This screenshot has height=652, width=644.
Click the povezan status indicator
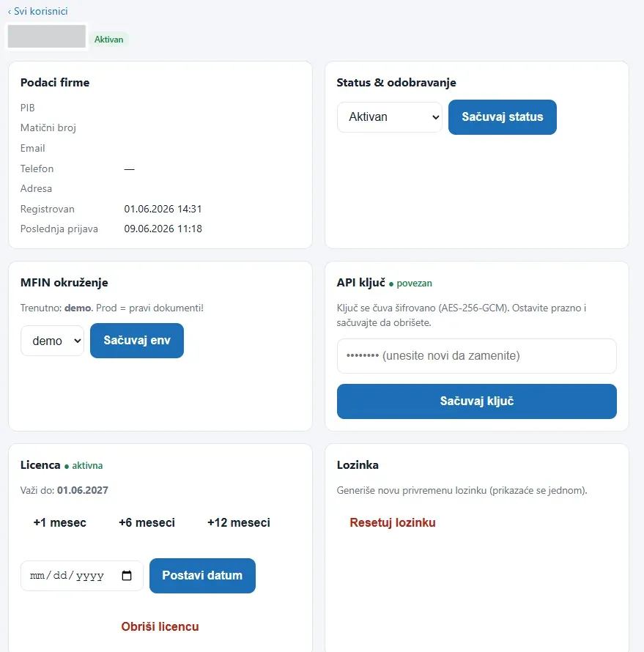click(x=410, y=284)
